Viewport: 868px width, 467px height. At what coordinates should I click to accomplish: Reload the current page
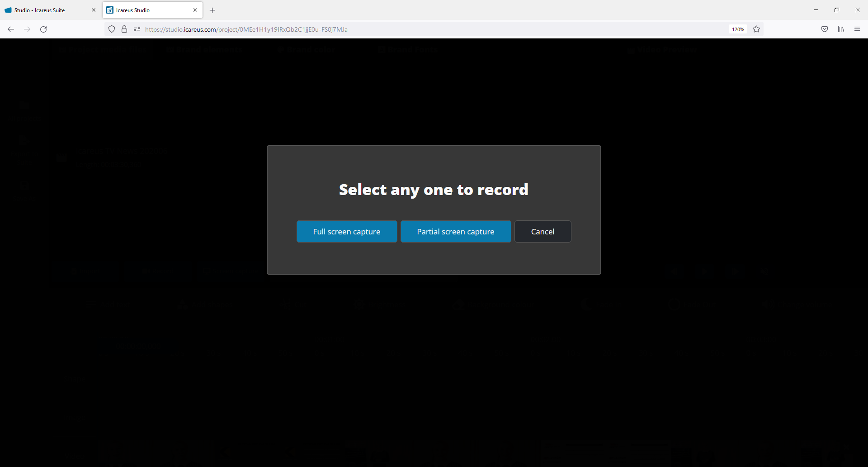(43, 29)
